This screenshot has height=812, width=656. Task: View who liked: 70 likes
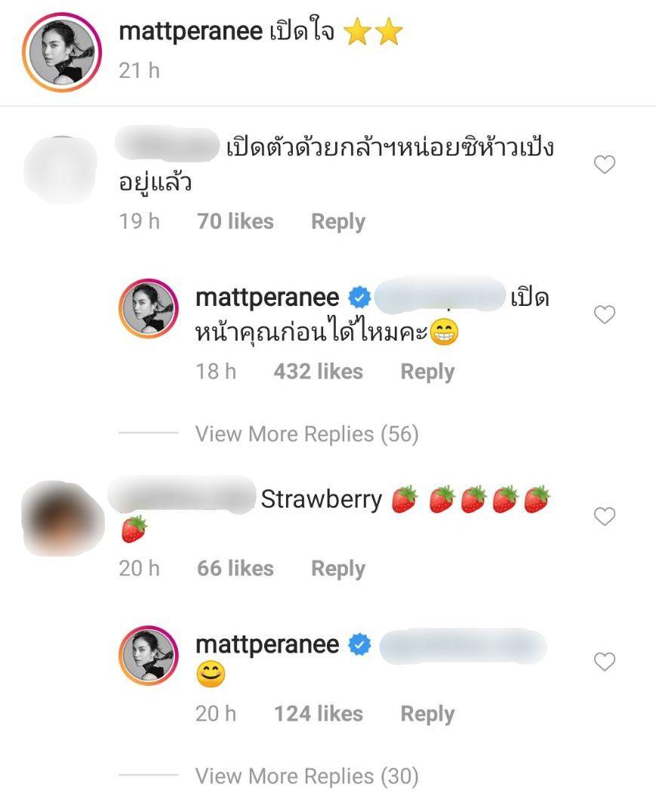tap(236, 221)
